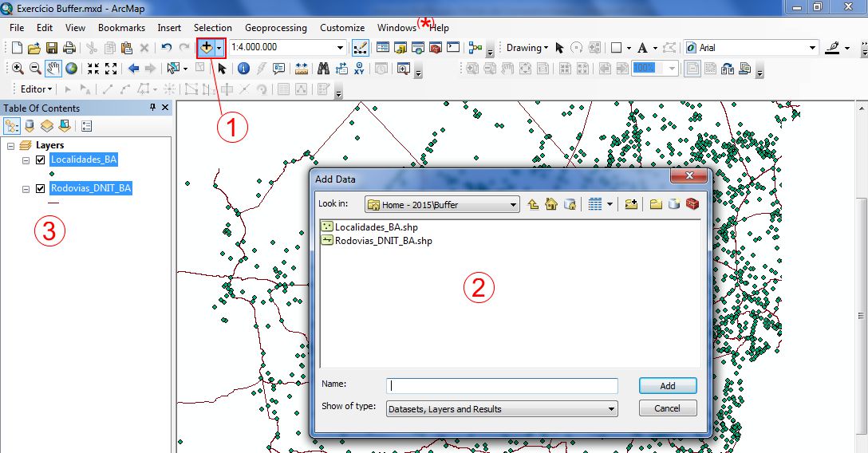This screenshot has width=868, height=453.
Task: Select the Zoom In tool
Action: pos(18,69)
